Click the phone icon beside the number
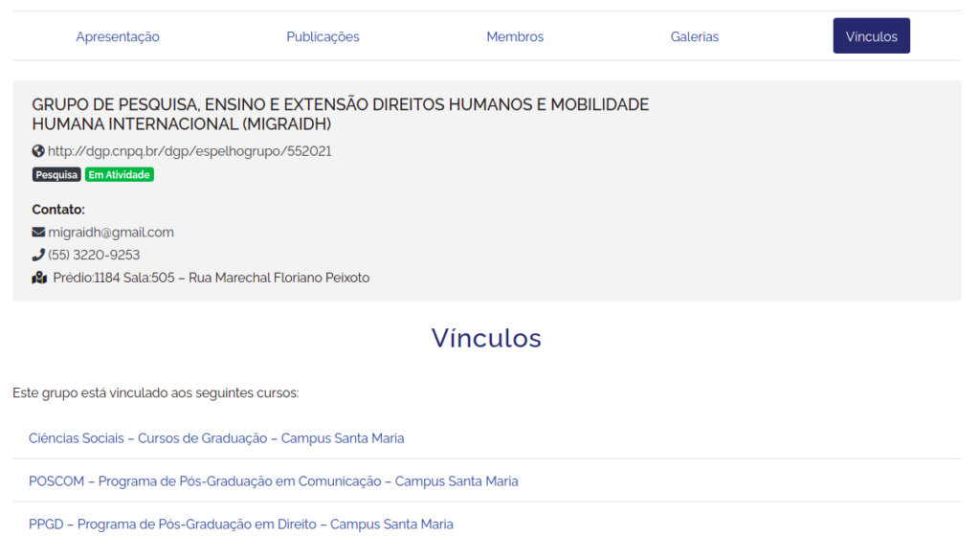Viewport: 980px width, 558px height. coord(38,256)
